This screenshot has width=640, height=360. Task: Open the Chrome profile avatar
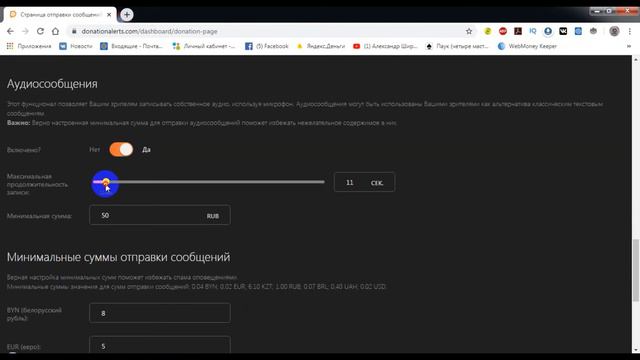(614, 31)
